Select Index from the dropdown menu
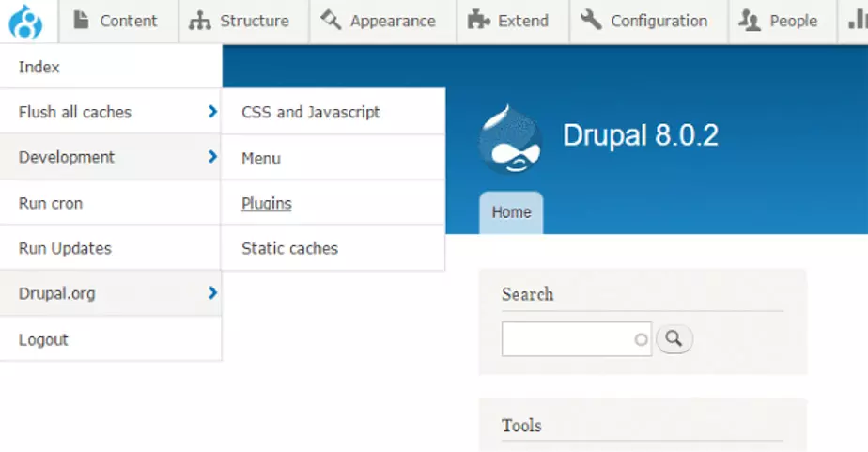The image size is (868, 452). point(111,67)
